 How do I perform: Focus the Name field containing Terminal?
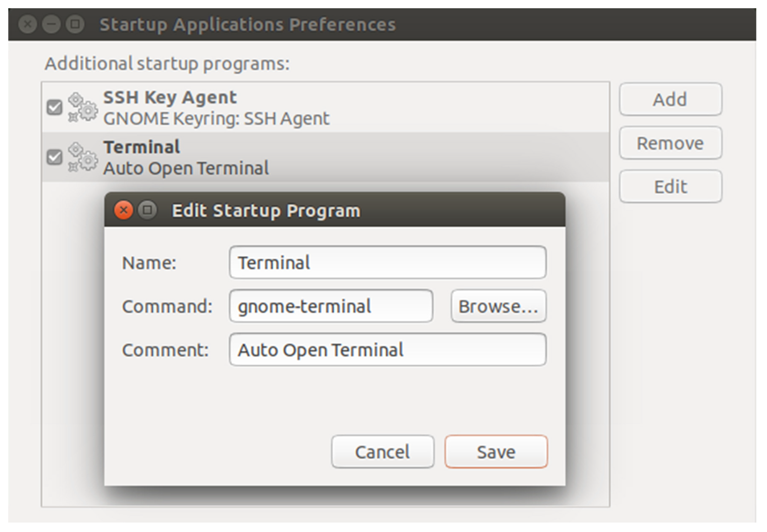(387, 262)
